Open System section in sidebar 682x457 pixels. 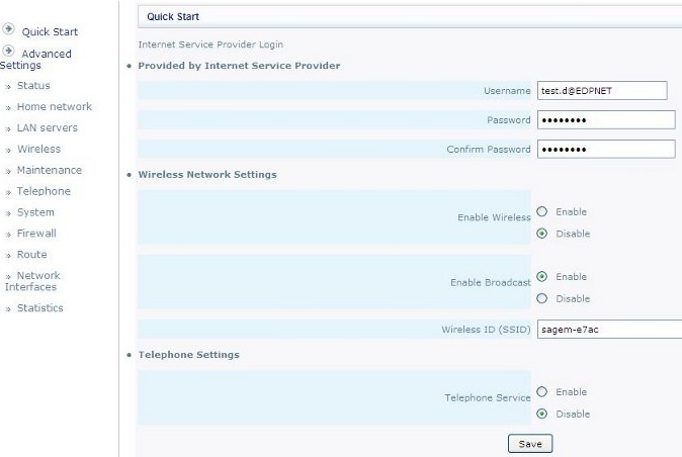(x=36, y=212)
